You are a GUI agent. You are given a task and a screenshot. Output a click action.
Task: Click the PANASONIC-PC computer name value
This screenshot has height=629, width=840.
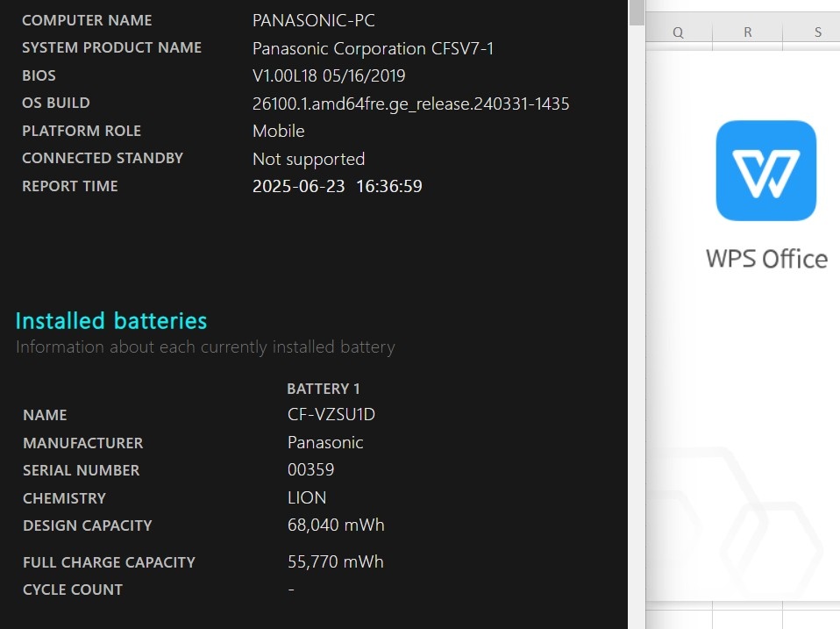point(313,20)
